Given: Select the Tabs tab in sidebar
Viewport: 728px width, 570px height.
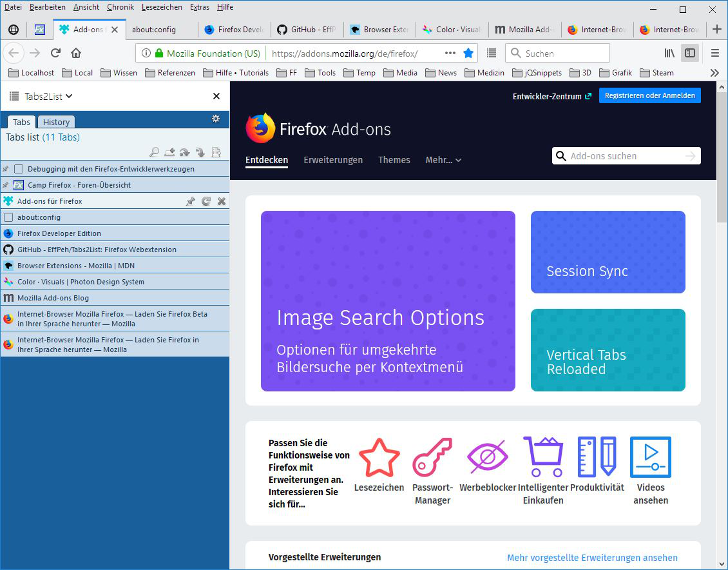Looking at the screenshot, I should (21, 122).
